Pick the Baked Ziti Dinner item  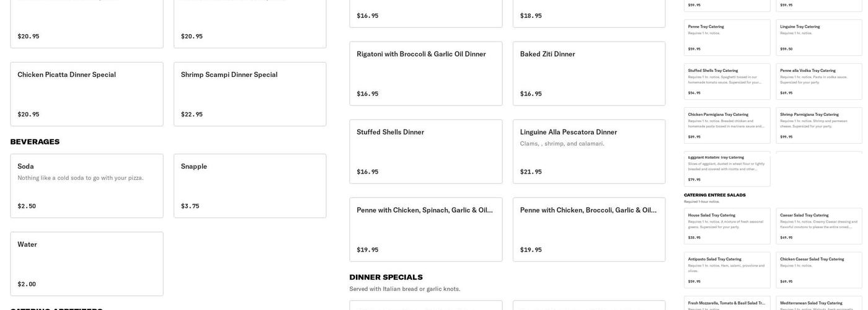[589, 73]
